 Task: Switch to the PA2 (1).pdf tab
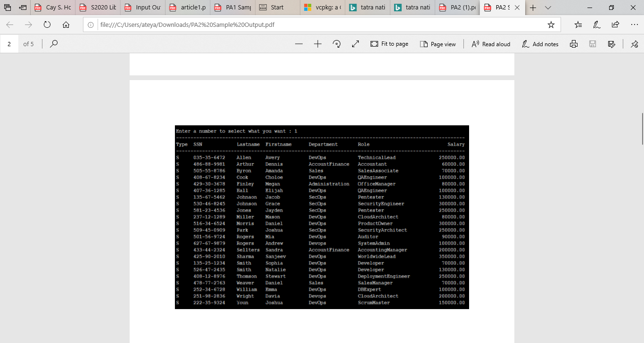[457, 8]
